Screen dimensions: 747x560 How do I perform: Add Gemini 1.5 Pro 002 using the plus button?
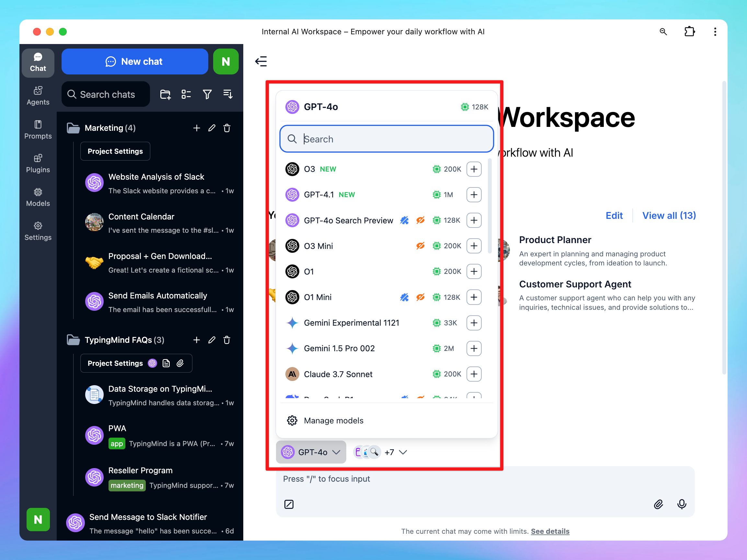coord(474,348)
